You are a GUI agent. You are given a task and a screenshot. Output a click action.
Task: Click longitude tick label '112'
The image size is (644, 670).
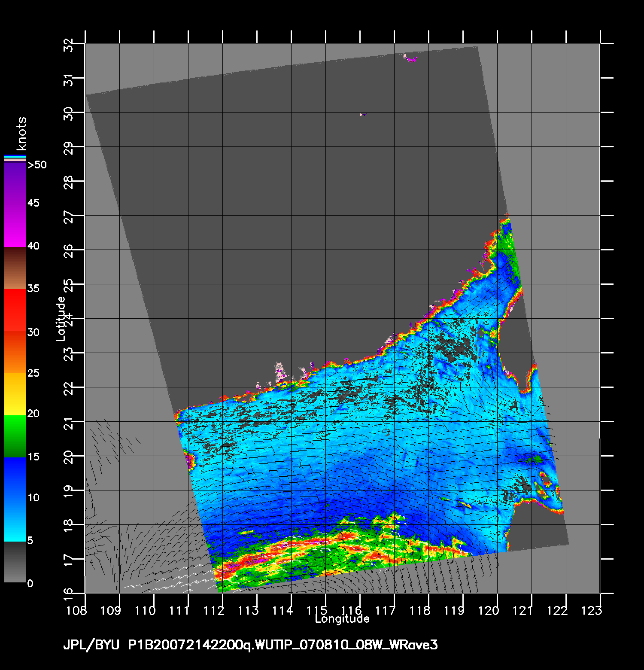pyautogui.click(x=214, y=610)
